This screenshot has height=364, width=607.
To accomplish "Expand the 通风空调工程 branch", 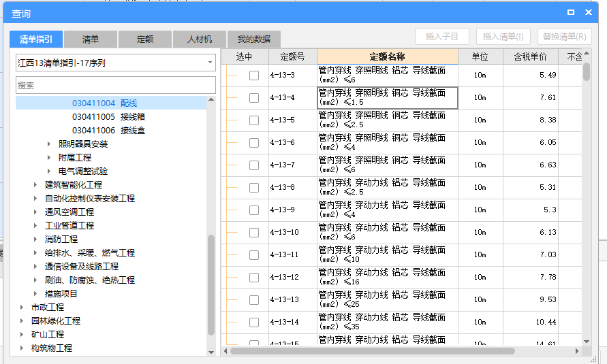I will point(35,212).
